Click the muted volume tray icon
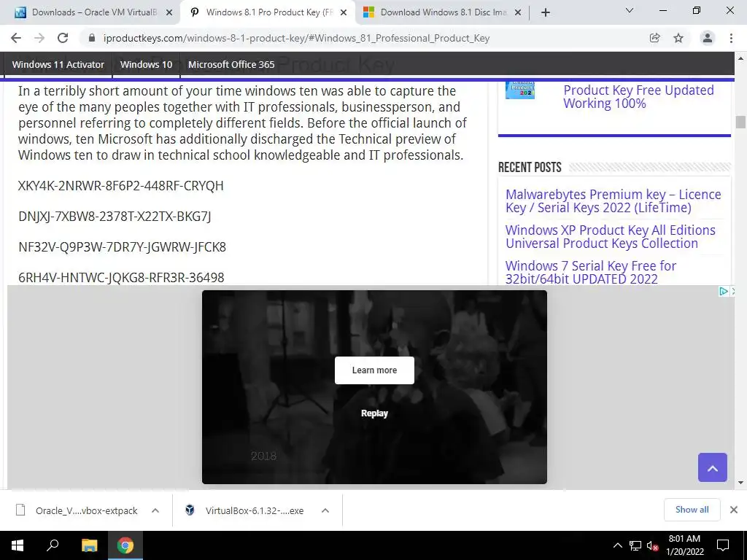Image resolution: width=747 pixels, height=560 pixels. [652, 545]
